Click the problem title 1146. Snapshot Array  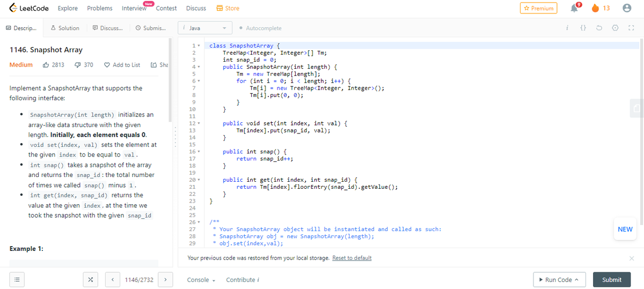(x=46, y=50)
